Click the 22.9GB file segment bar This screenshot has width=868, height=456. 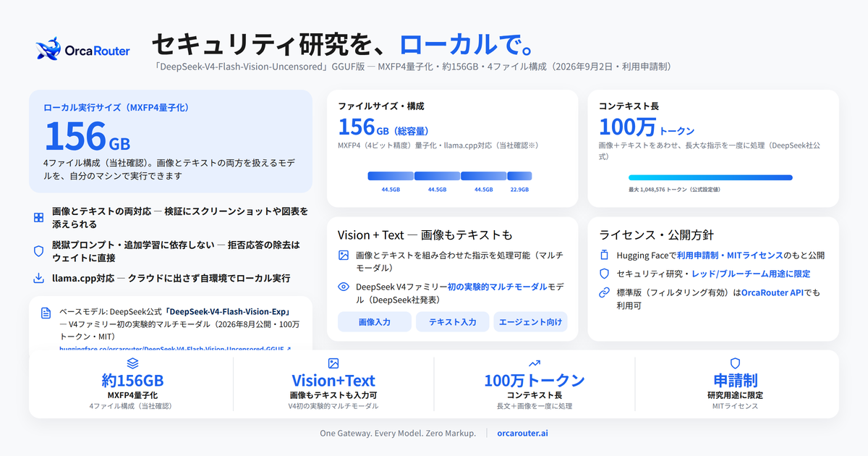(x=519, y=176)
